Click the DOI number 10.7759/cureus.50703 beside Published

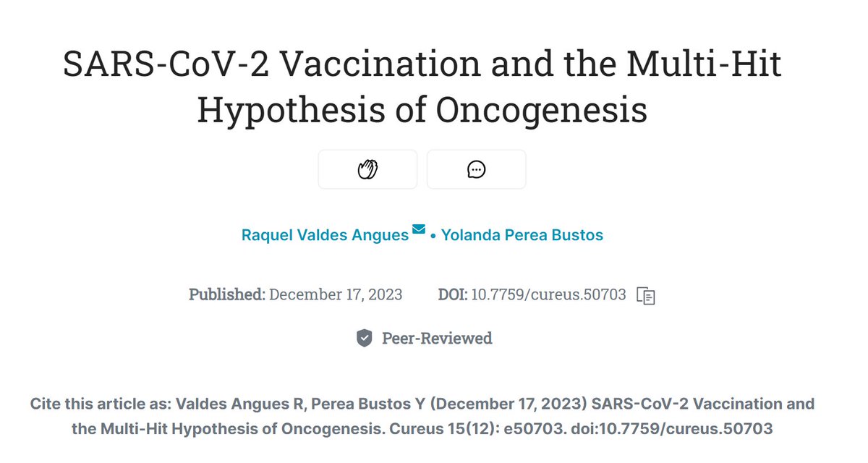click(548, 294)
